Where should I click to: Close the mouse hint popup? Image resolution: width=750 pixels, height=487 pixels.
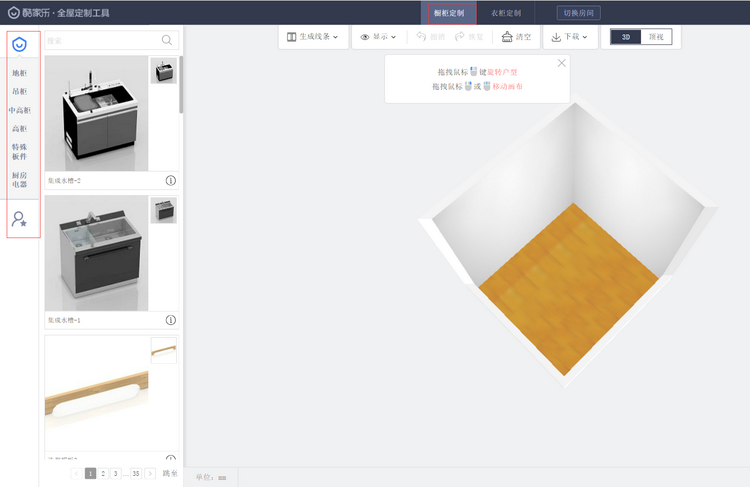click(562, 63)
